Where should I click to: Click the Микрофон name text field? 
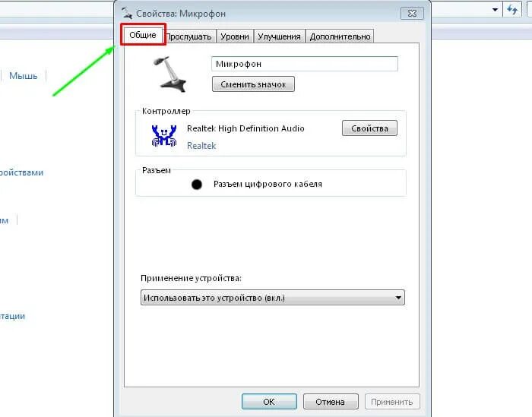pos(305,64)
